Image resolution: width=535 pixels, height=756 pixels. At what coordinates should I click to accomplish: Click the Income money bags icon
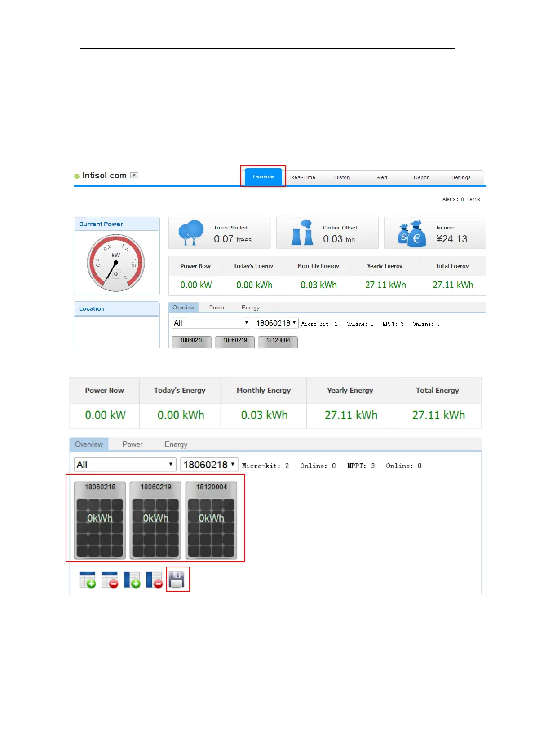pyautogui.click(x=411, y=233)
